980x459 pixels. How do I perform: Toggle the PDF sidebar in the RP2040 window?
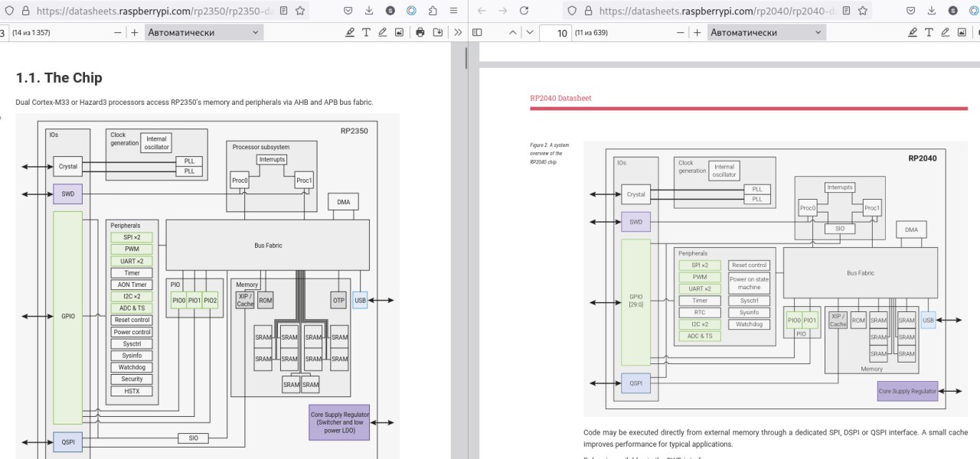coord(477,32)
